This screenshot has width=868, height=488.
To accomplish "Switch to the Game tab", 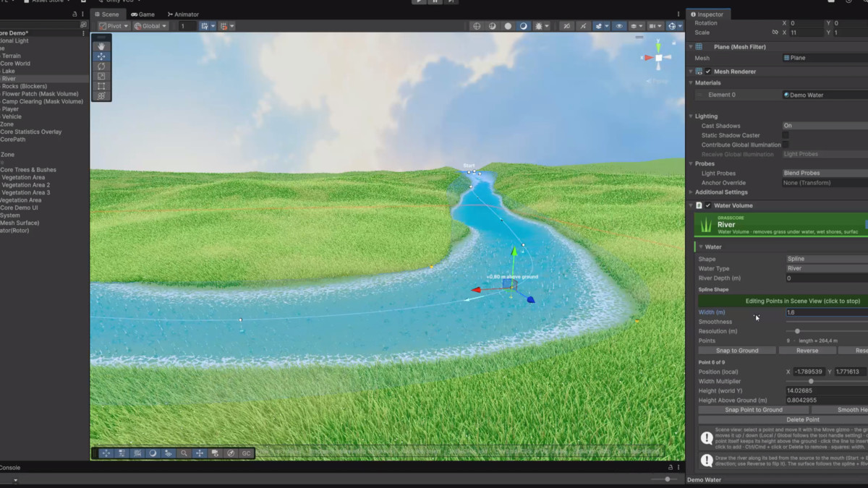I will (x=142, y=14).
